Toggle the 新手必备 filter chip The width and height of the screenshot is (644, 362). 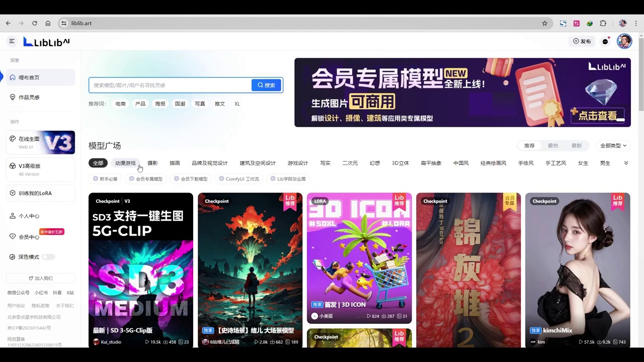(105, 179)
